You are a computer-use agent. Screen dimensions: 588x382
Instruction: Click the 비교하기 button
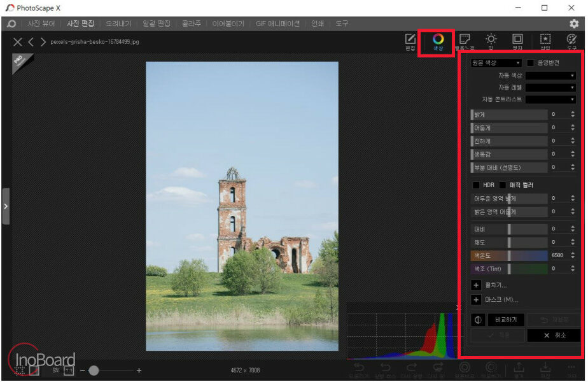pos(506,320)
